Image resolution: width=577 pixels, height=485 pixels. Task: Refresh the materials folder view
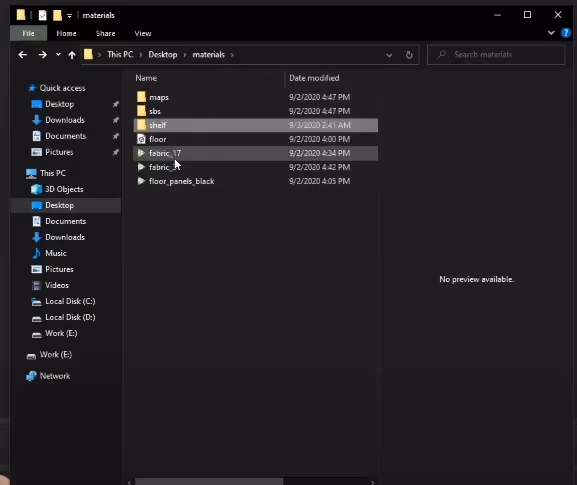coord(409,55)
